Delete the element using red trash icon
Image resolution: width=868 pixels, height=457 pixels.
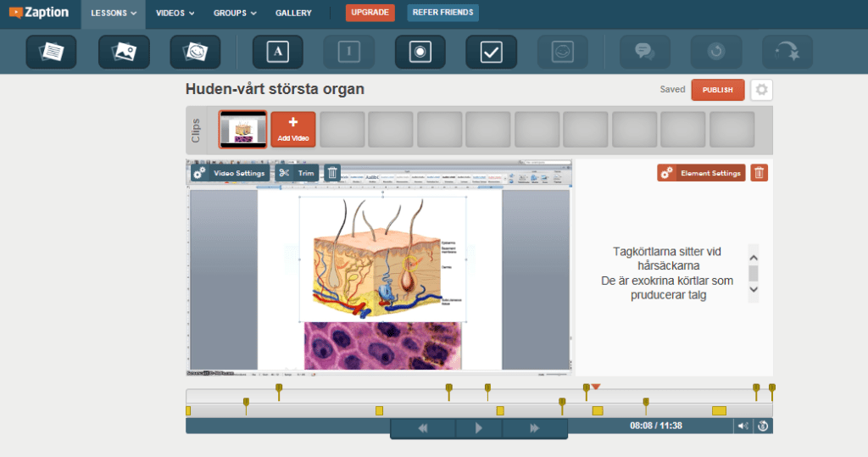coord(759,173)
